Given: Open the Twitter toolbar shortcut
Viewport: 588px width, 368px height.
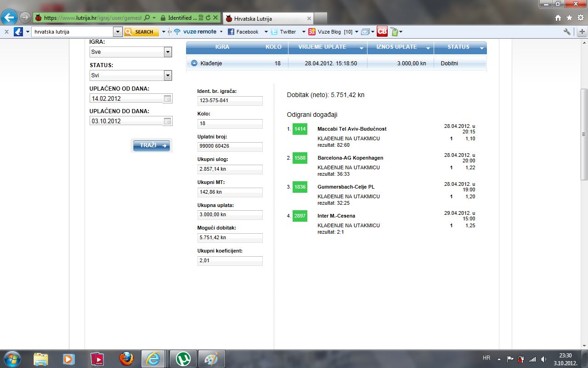Looking at the screenshot, I should (283, 32).
